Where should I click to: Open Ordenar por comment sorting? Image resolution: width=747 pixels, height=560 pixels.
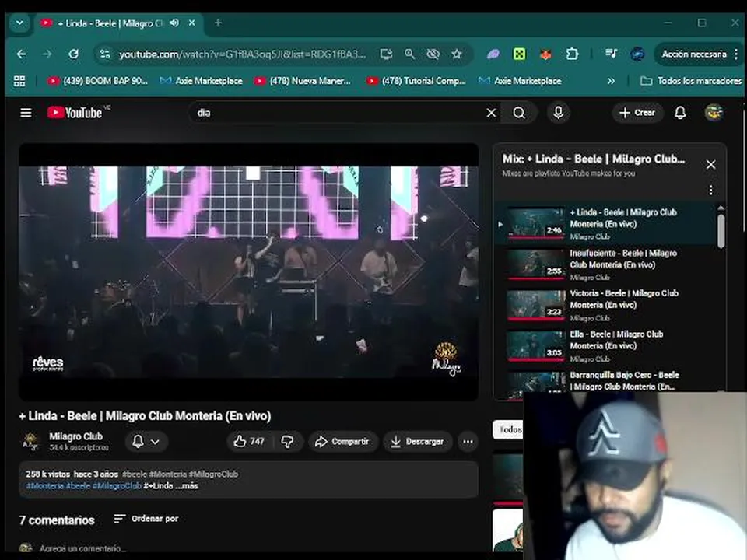(146, 519)
